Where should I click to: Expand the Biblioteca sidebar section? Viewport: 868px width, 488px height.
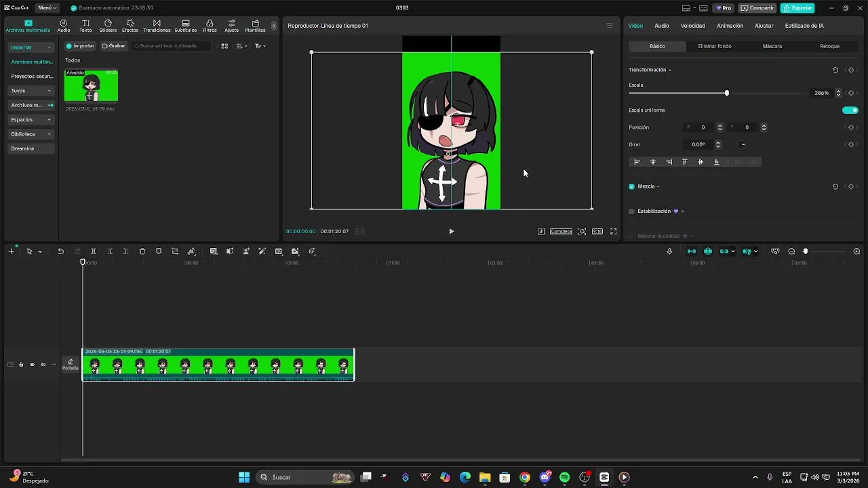31,134
